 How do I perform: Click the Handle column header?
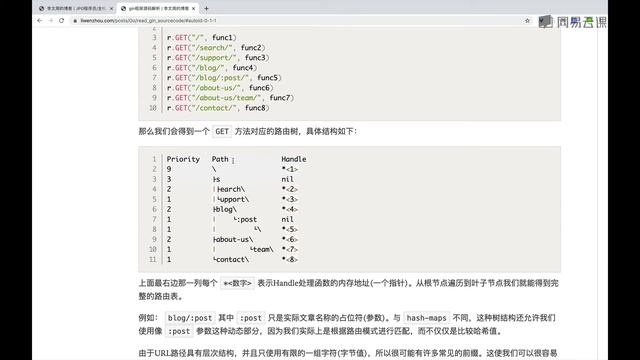tap(293, 159)
